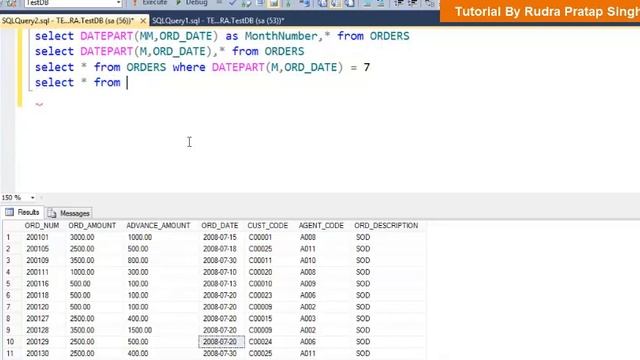640x360 pixels.
Task: Click the 3000.00 order amount cell
Action: pos(82,237)
